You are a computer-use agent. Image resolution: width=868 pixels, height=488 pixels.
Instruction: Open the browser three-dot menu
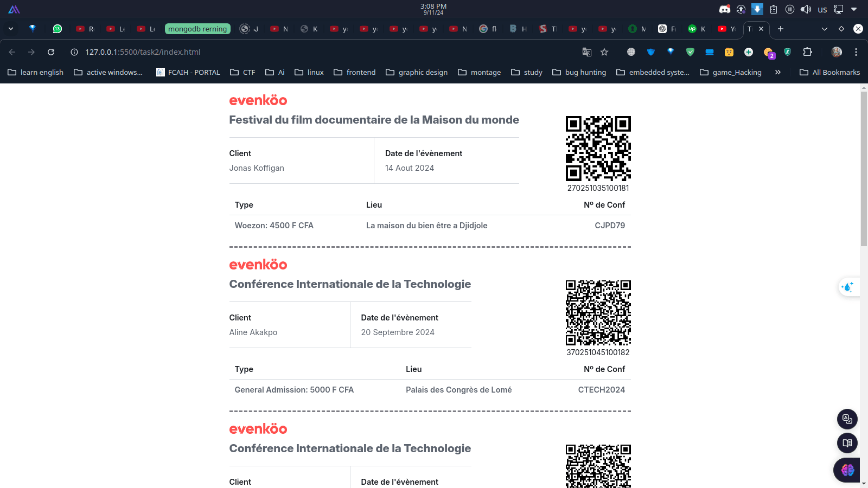coord(856,52)
